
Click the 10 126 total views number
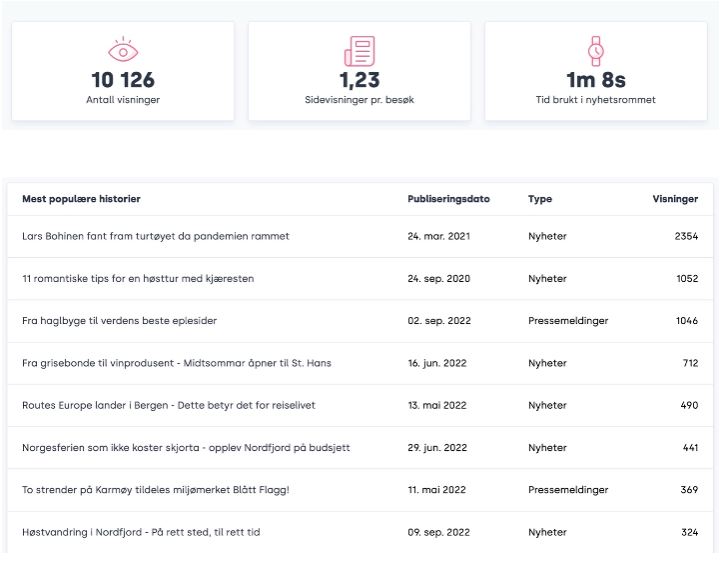(x=123, y=80)
